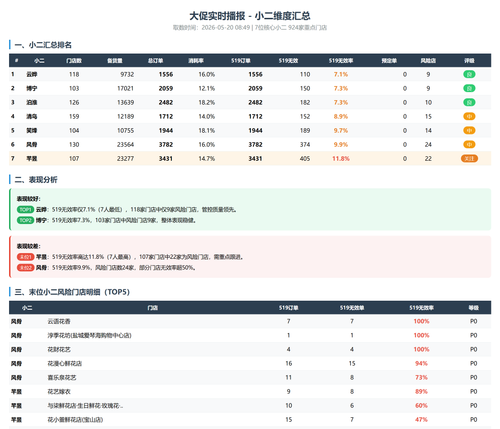500x429 pixels.
Task: Click the 关注 rating badge in rank 7 row
Action: [x=469, y=159]
